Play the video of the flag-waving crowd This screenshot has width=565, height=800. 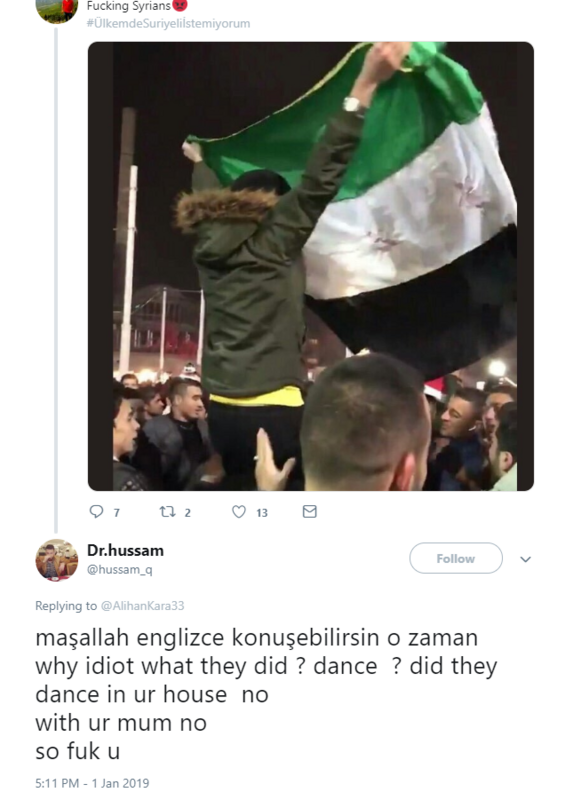coord(311,266)
